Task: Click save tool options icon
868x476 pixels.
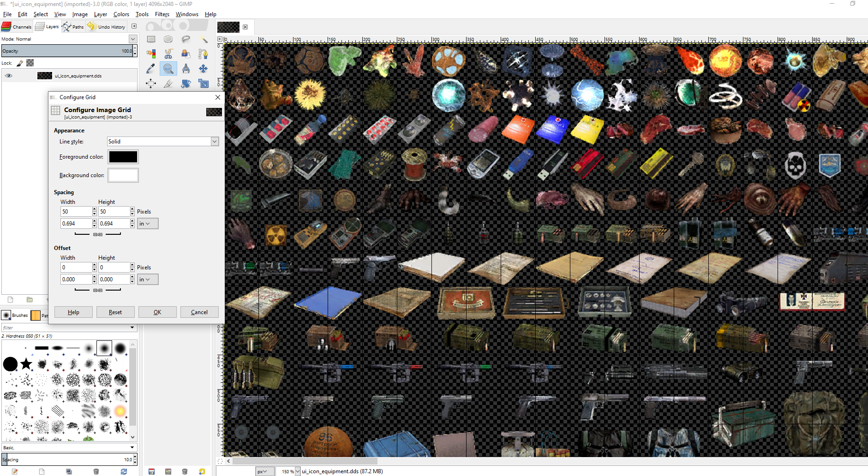Action: tap(151, 471)
